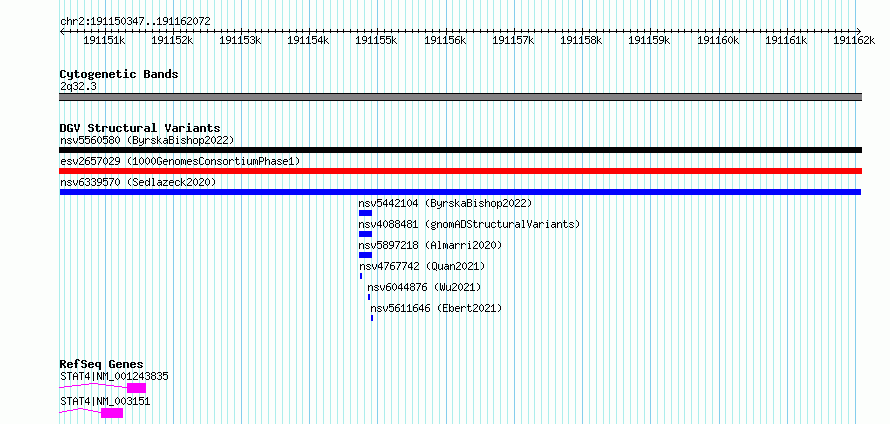890x424 pixels.
Task: Open the nsv5897218 (Almarri2020) variant label
Action: tap(430, 245)
